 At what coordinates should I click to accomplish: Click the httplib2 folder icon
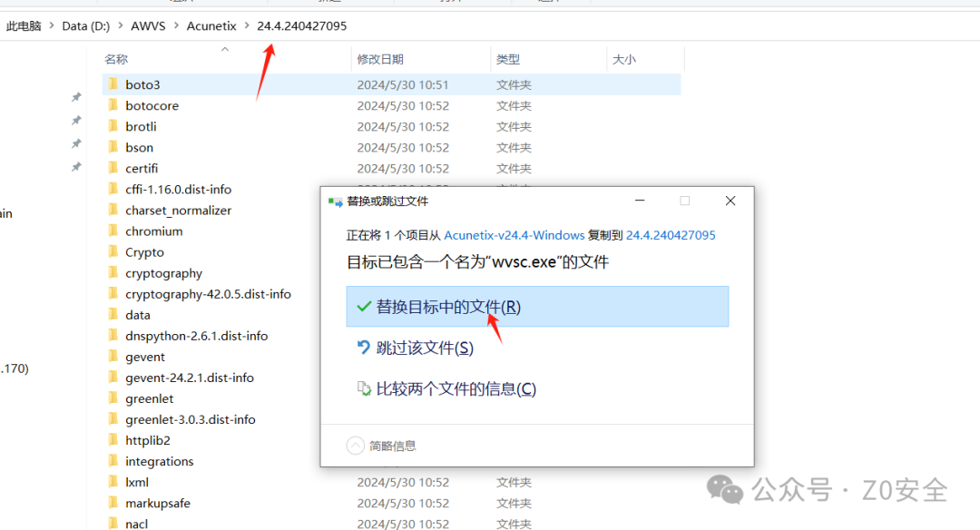pos(113,440)
